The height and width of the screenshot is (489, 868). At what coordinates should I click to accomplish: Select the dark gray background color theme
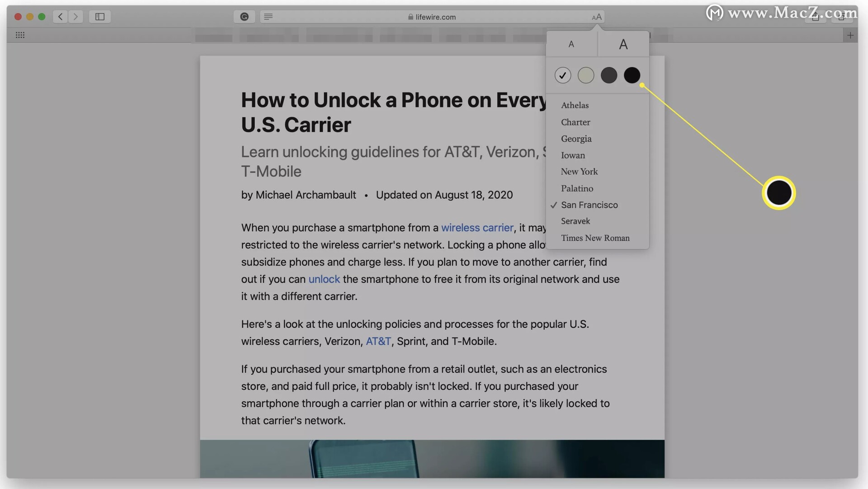[x=609, y=75]
